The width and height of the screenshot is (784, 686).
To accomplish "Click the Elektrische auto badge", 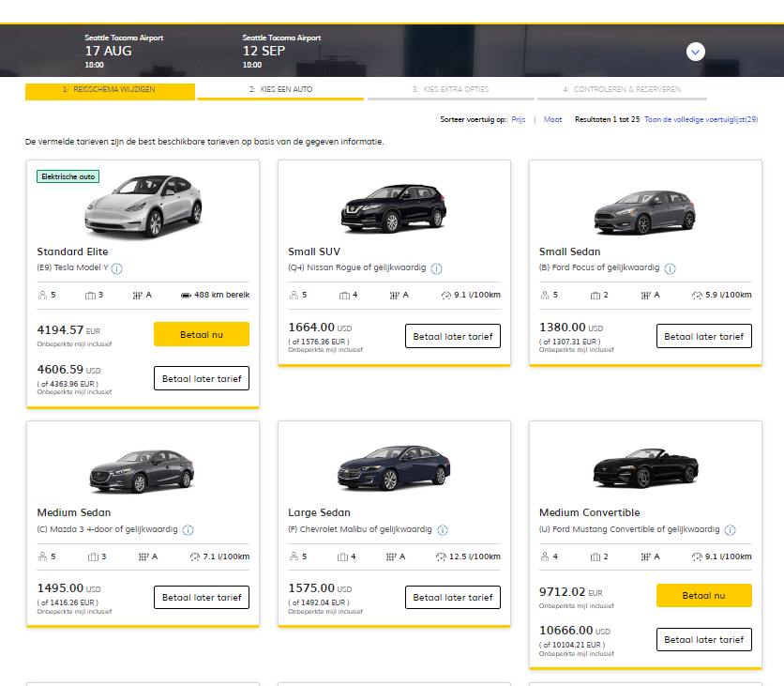I will [68, 176].
